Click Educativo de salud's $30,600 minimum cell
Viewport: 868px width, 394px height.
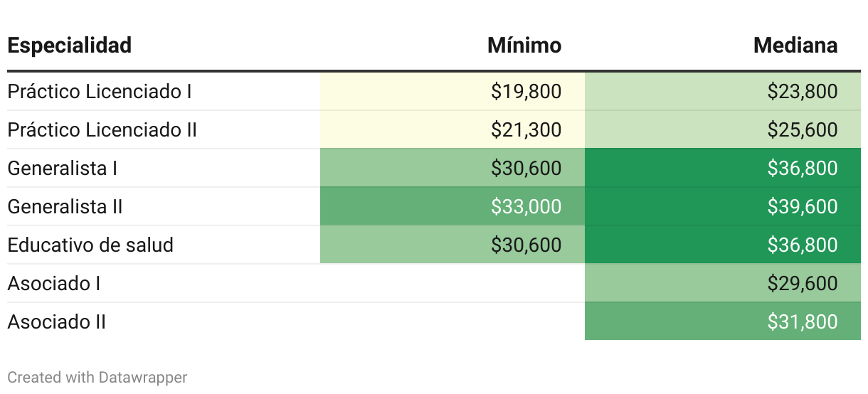(526, 245)
